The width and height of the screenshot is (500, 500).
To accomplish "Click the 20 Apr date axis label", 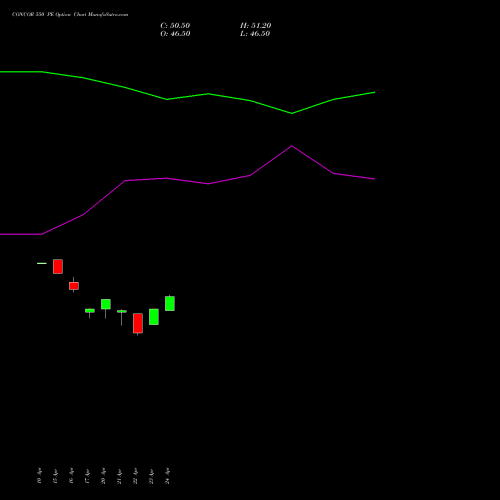I will (103, 476).
